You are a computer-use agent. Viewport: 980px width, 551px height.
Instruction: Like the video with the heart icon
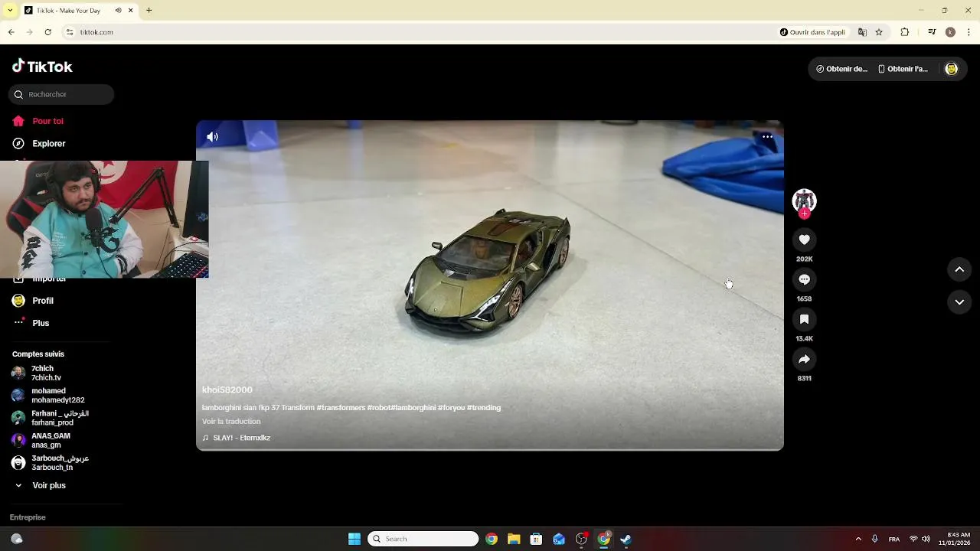click(804, 240)
